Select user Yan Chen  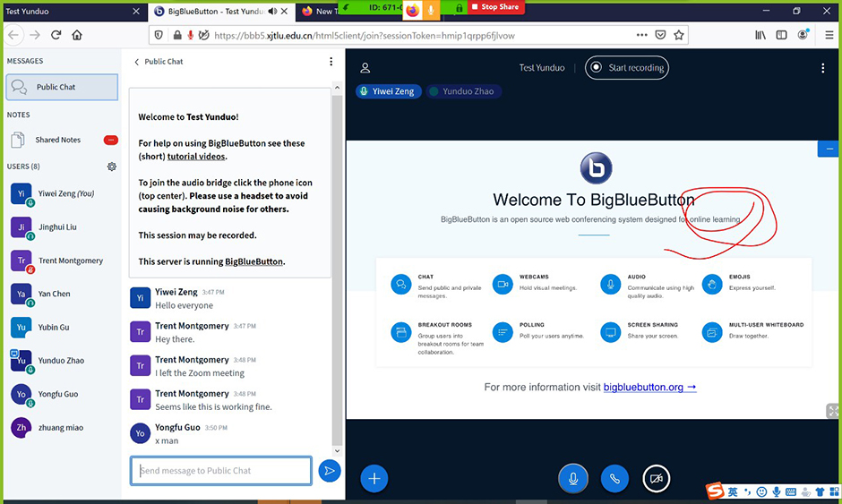[62, 294]
